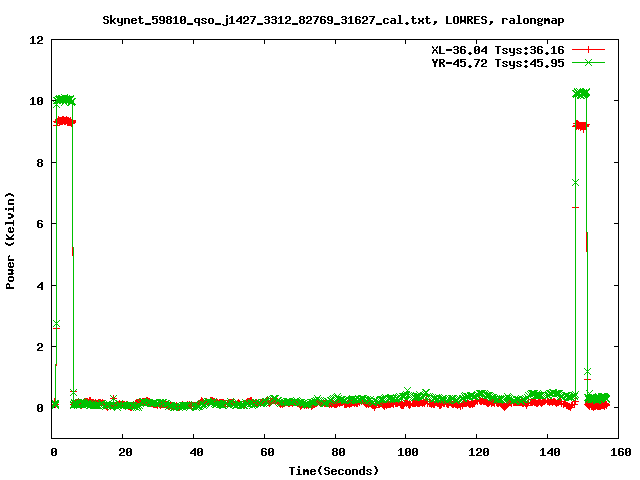The image size is (640, 480).
Task: Click the y-axis tick label 12
Action: pyautogui.click(x=36, y=40)
